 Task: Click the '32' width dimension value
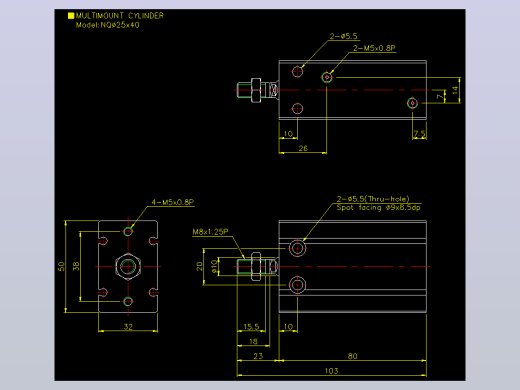[128, 327]
